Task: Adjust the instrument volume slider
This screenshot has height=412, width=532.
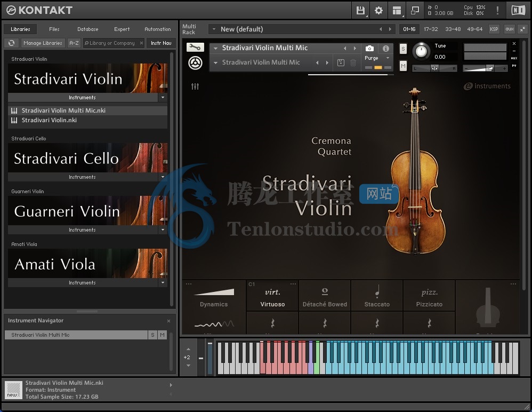Action: pyautogui.click(x=485, y=68)
